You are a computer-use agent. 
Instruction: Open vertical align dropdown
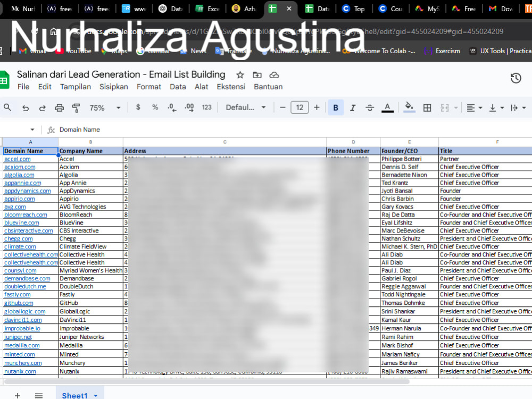(x=496, y=108)
